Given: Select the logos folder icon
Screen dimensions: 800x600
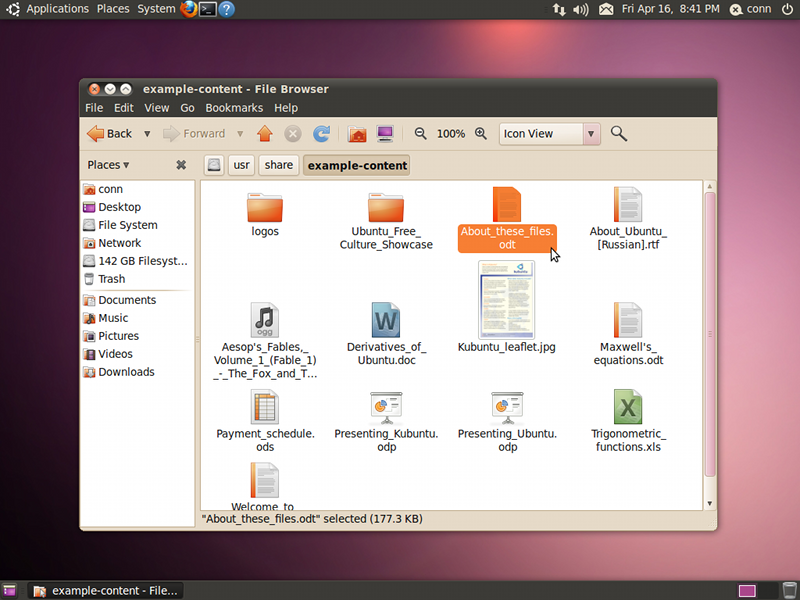Looking at the screenshot, I should click(265, 207).
